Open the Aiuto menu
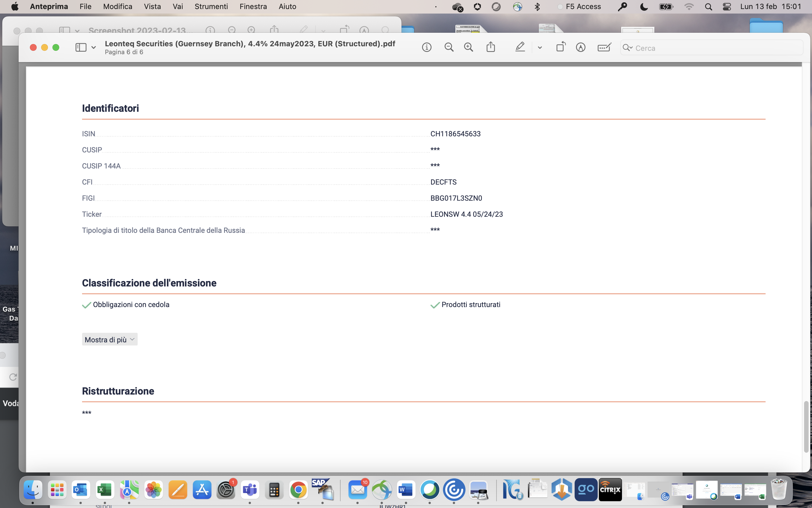The width and height of the screenshot is (812, 508). click(x=288, y=7)
